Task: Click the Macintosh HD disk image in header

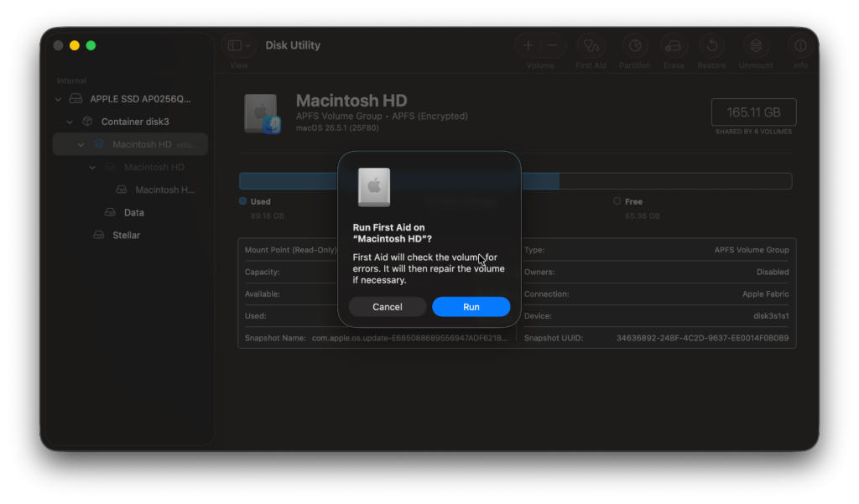Action: (x=263, y=113)
